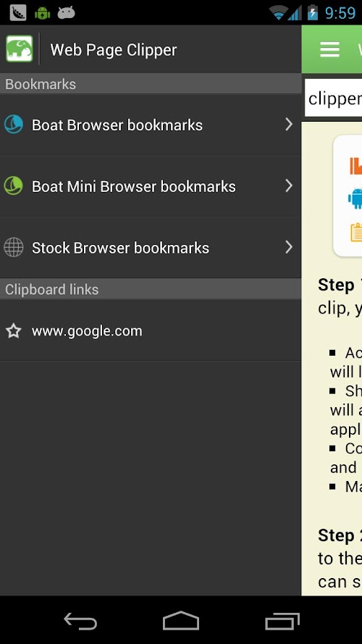Tap the yellow clipboard icon in page card
Viewport: 362px width, 644px height.
click(x=356, y=232)
